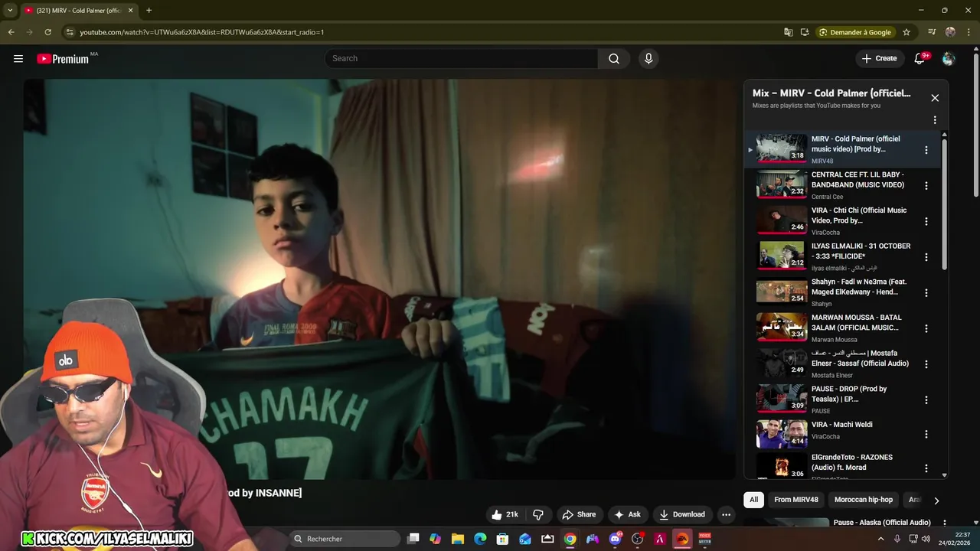Open File Explorer from taskbar
The height and width of the screenshot is (551, 980).
coord(458,539)
